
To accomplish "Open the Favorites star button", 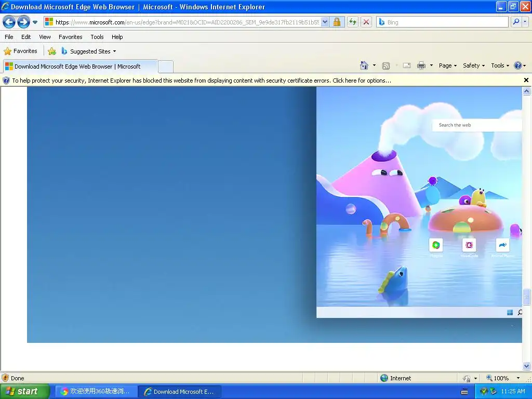I will (20, 51).
